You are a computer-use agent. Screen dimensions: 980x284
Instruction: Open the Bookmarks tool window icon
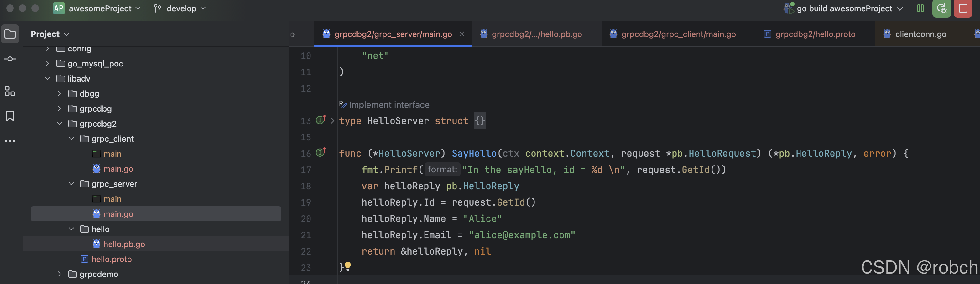tap(10, 116)
